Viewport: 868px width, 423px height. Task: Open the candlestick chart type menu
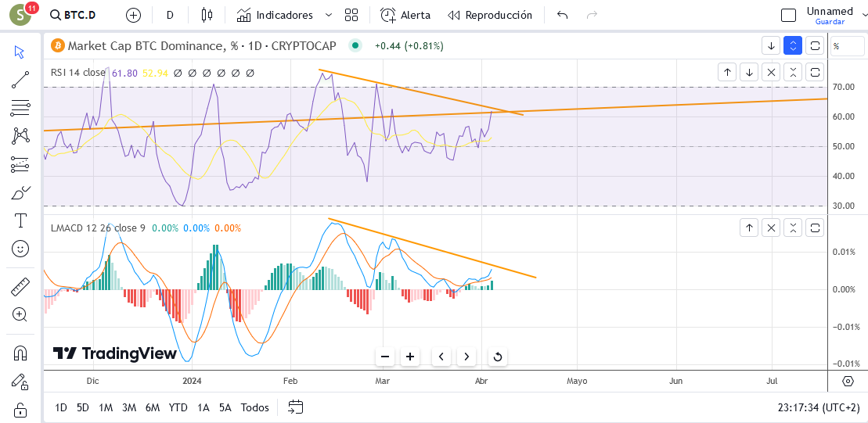click(x=207, y=15)
